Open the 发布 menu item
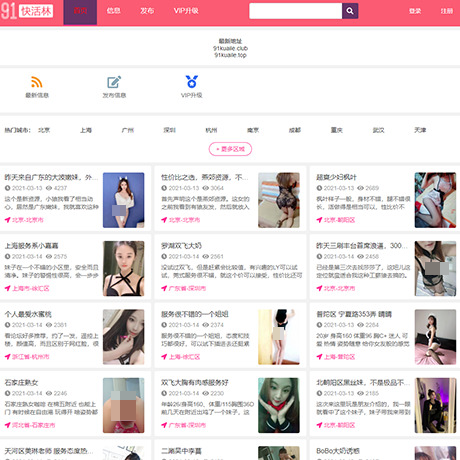The width and height of the screenshot is (460, 460). coord(147,11)
